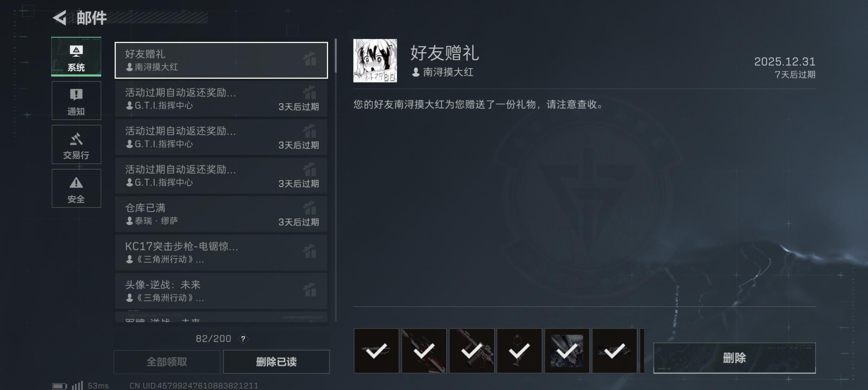Viewport: 868px width, 390px height.
Task: Click 删除已读 to delete read mails
Action: tap(276, 362)
